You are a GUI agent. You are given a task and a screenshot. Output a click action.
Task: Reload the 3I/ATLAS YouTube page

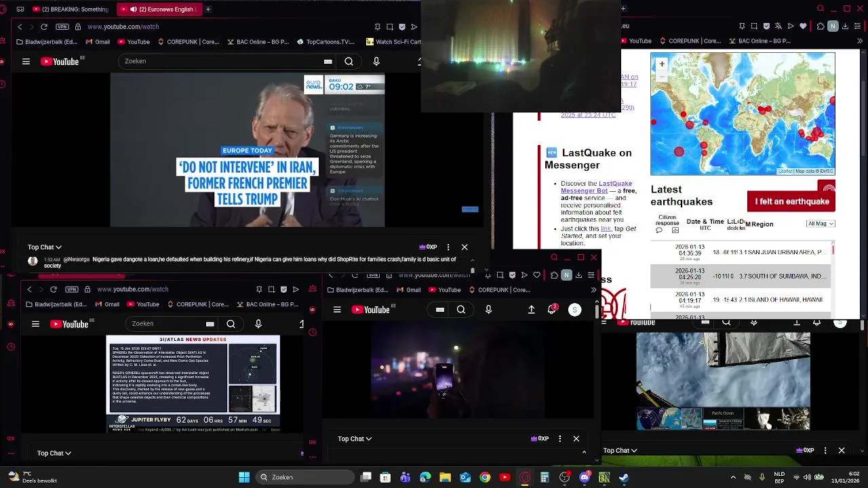pyautogui.click(x=54, y=289)
